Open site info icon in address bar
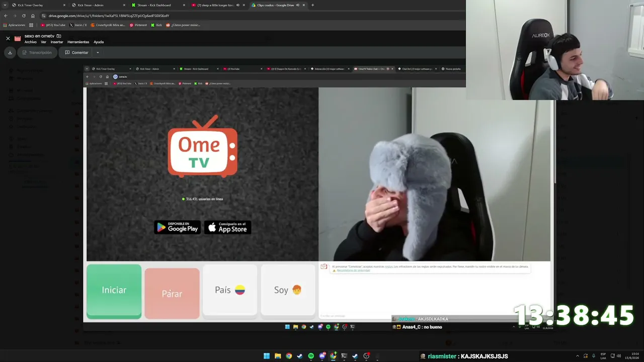The image size is (644, 362). pyautogui.click(x=44, y=16)
